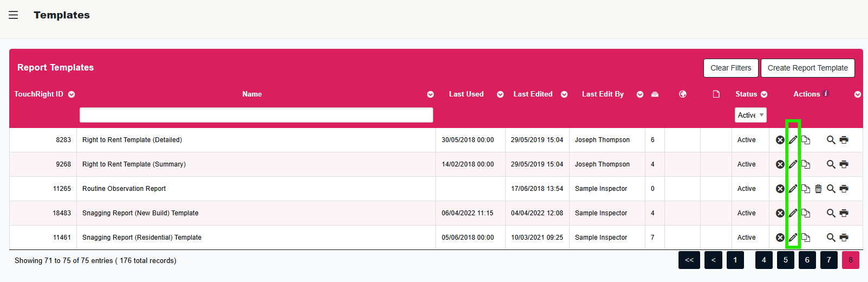Expand the Last Edited column sort arrow
The height and width of the screenshot is (282, 868).
click(564, 94)
